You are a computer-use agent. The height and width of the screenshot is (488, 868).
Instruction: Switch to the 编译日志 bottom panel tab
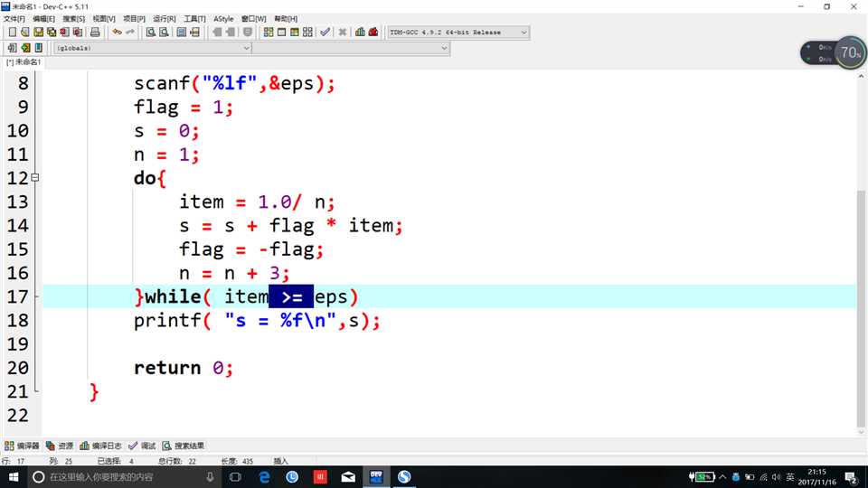(x=100, y=446)
